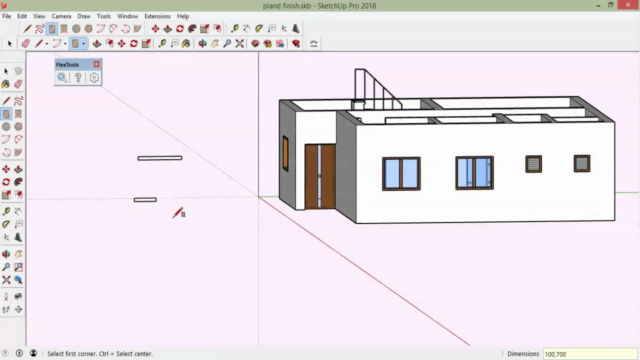Select Eraser in Getting Started toolbar
This screenshot has height=360, width=640.
[25, 43]
